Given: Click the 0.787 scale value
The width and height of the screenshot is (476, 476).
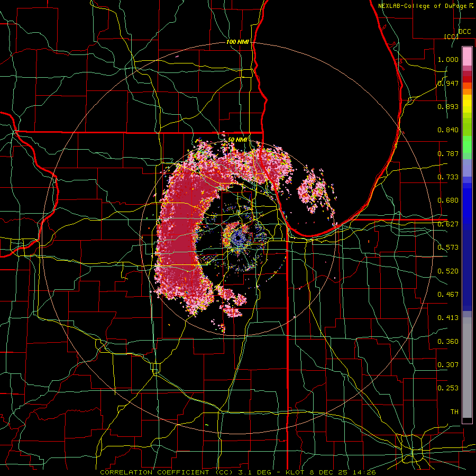Looking at the screenshot, I should (x=448, y=153).
